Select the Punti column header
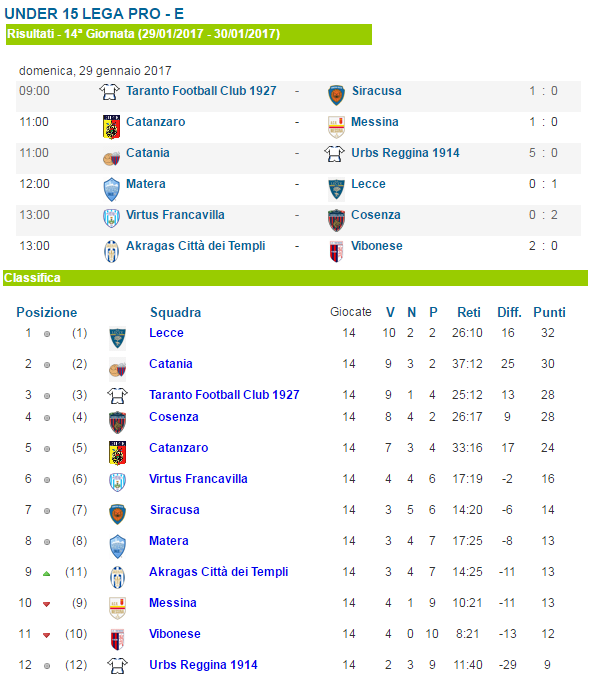Image resolution: width=608 pixels, height=682 pixels. pyautogui.click(x=549, y=312)
